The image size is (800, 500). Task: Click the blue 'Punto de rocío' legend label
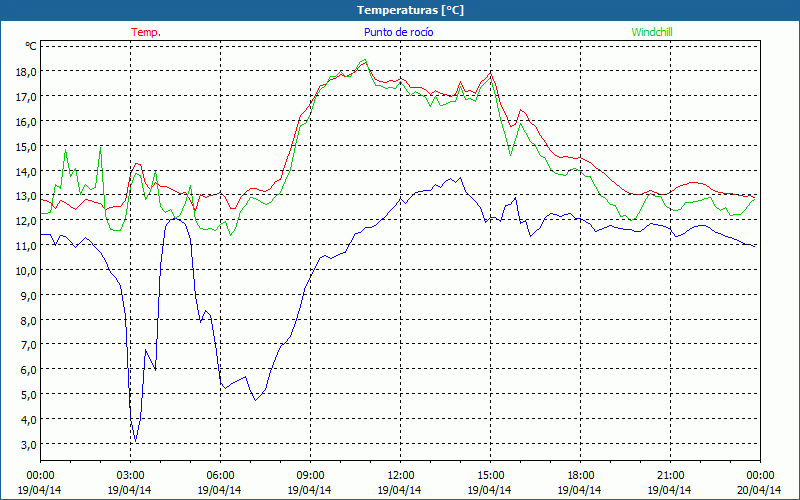click(x=398, y=32)
